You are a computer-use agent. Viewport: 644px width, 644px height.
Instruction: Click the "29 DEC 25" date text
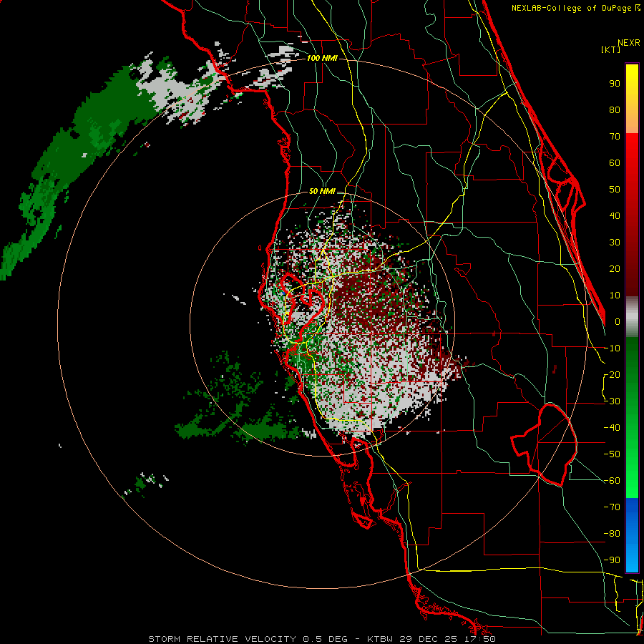pyautogui.click(x=430, y=639)
